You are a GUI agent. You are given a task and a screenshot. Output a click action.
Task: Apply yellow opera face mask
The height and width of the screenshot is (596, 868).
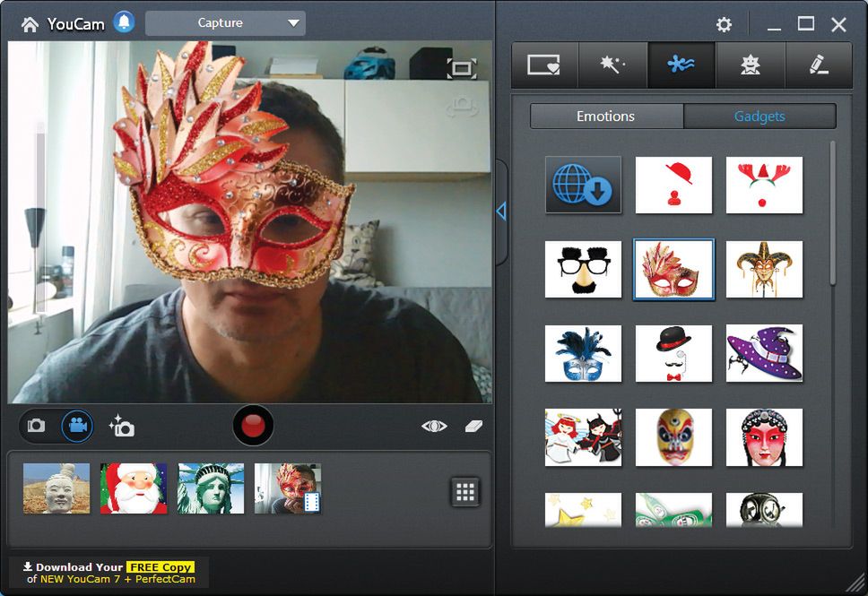[x=673, y=437]
